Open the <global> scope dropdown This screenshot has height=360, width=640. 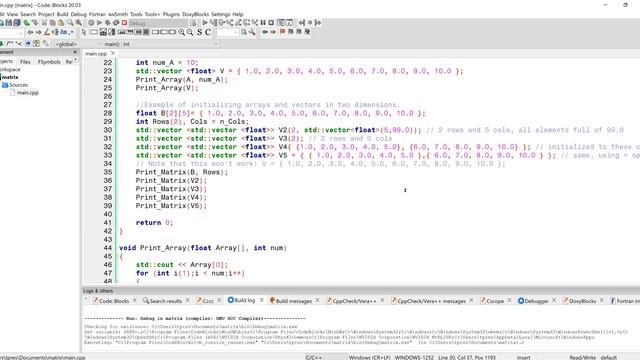coord(78,44)
